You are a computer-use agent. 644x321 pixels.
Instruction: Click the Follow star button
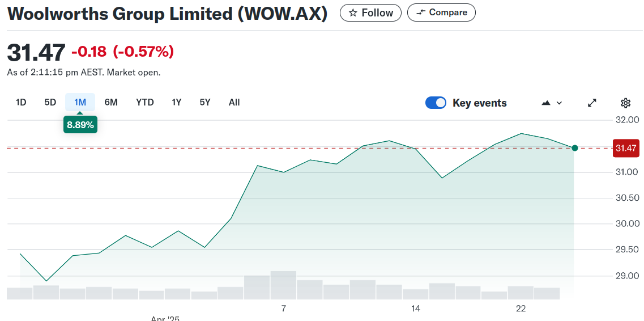(x=370, y=12)
